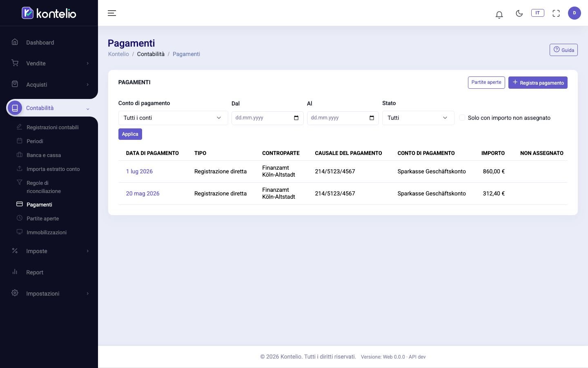
Task: Click the Kontelio logo
Action: 49,13
